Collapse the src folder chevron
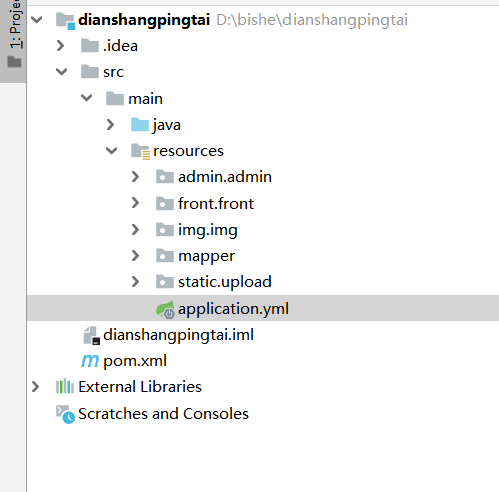Image resolution: width=499 pixels, height=492 pixels. 62,72
